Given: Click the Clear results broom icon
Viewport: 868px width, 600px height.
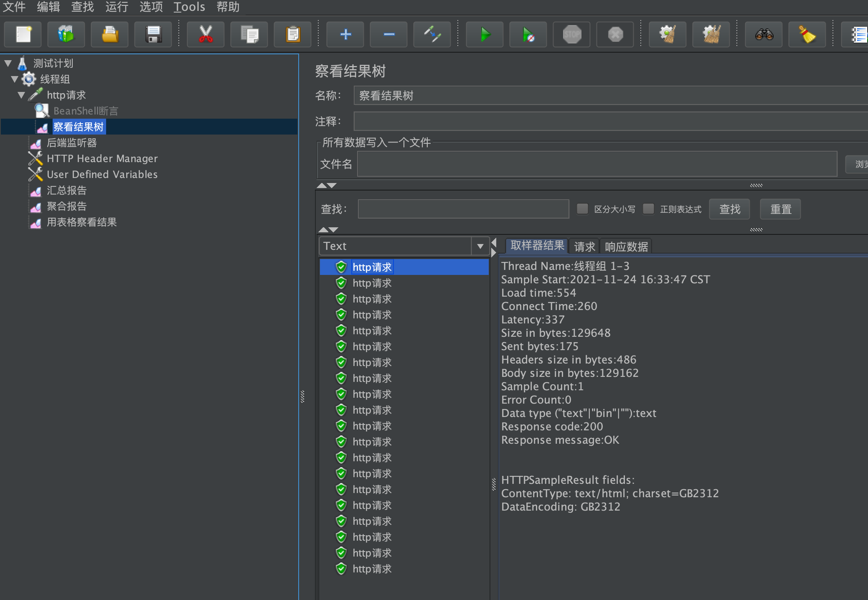Looking at the screenshot, I should click(x=668, y=34).
